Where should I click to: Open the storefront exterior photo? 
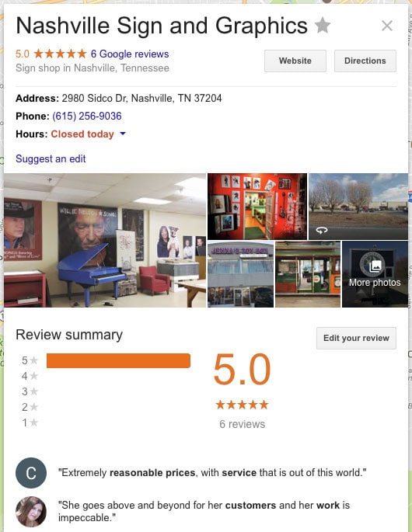(240, 274)
